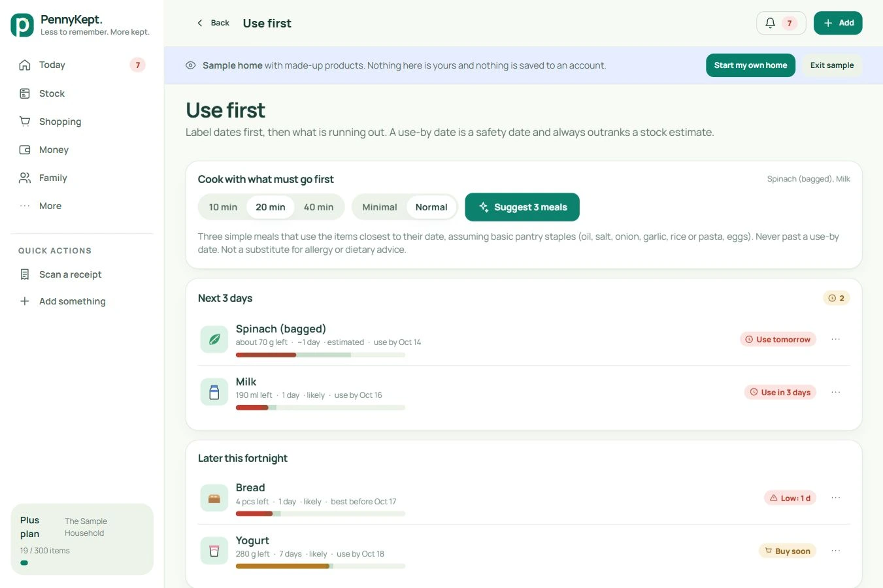Click the Yogurt stock progress bar
This screenshot has width=883, height=588.
pyautogui.click(x=320, y=566)
